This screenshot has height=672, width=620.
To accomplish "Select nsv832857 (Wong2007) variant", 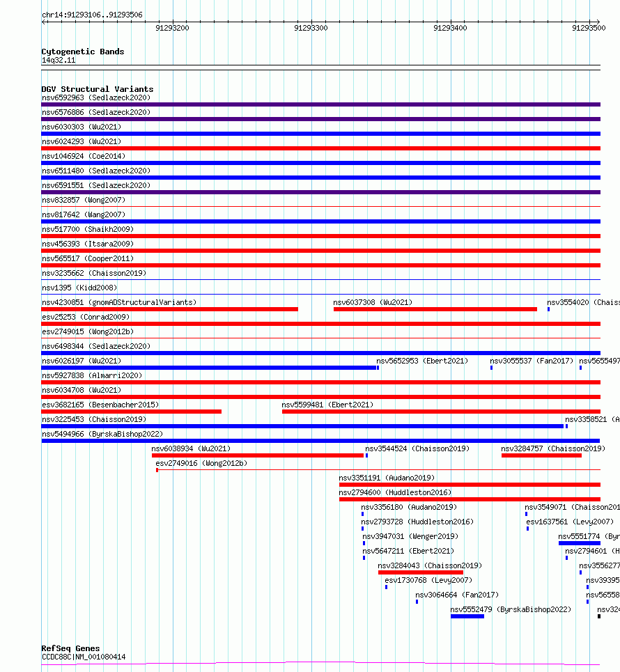I will pos(84,200).
